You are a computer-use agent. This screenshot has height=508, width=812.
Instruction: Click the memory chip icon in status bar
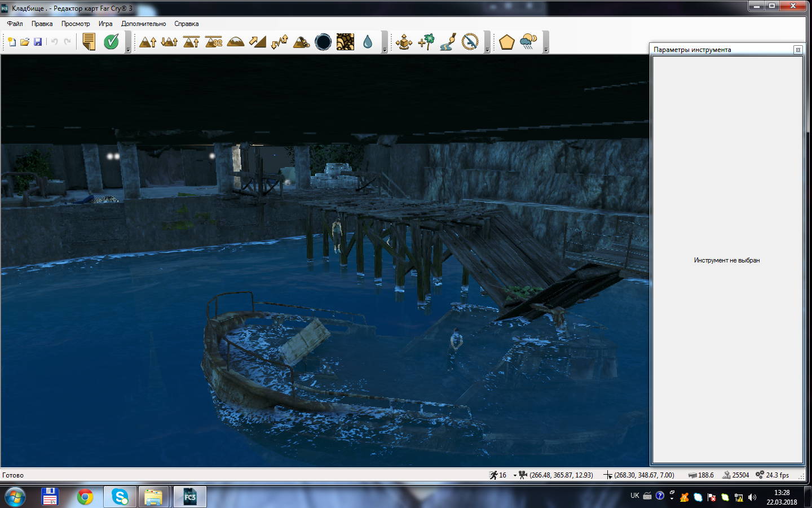coord(692,475)
